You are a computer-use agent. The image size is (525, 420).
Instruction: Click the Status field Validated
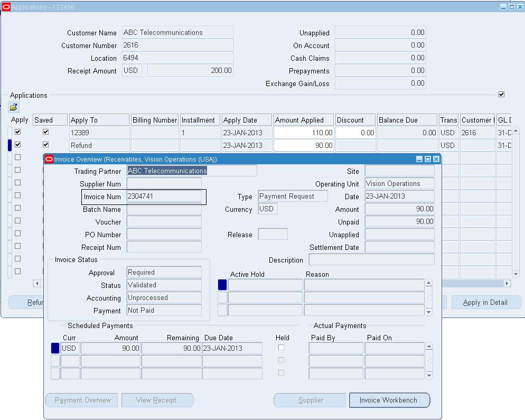(164, 285)
